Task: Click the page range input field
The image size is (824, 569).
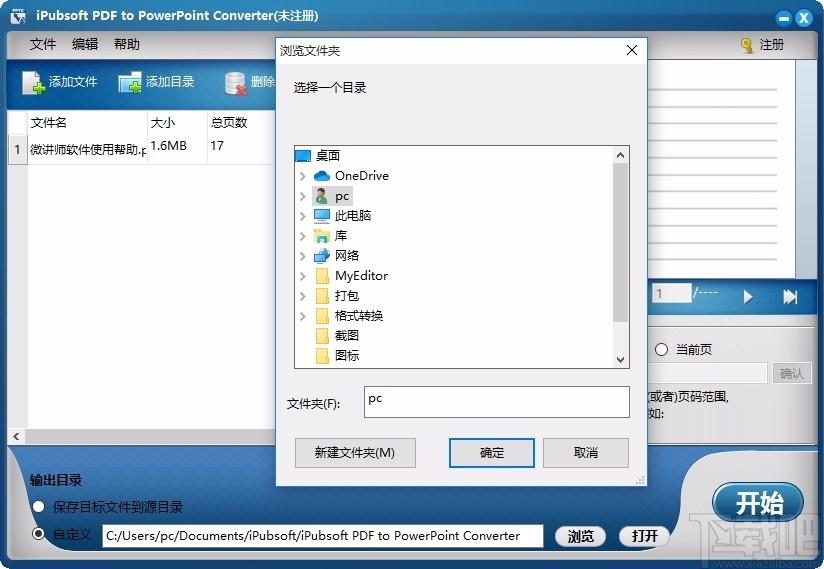Action: 707,374
